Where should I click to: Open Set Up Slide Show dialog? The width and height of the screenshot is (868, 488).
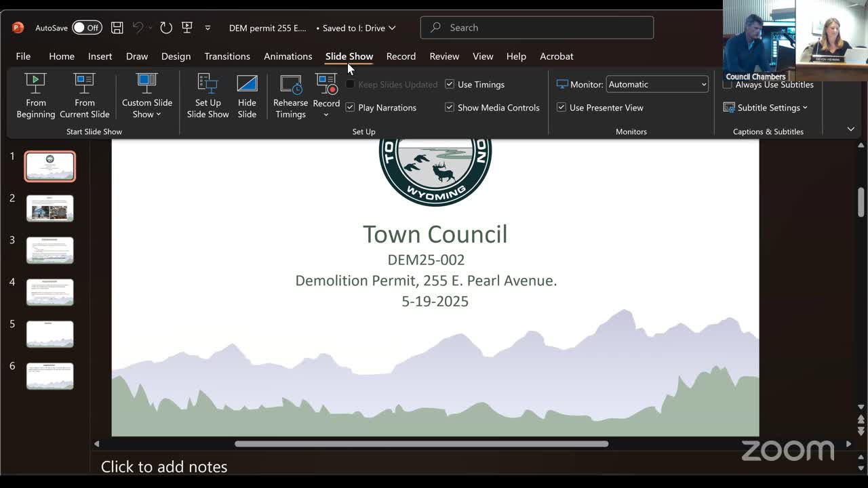click(x=208, y=96)
